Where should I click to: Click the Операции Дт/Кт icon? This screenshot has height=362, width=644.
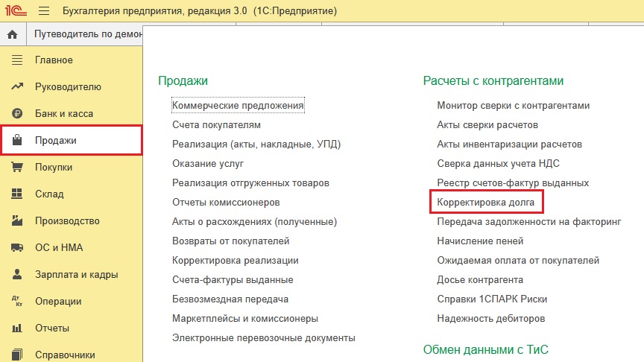pyautogui.click(x=17, y=301)
